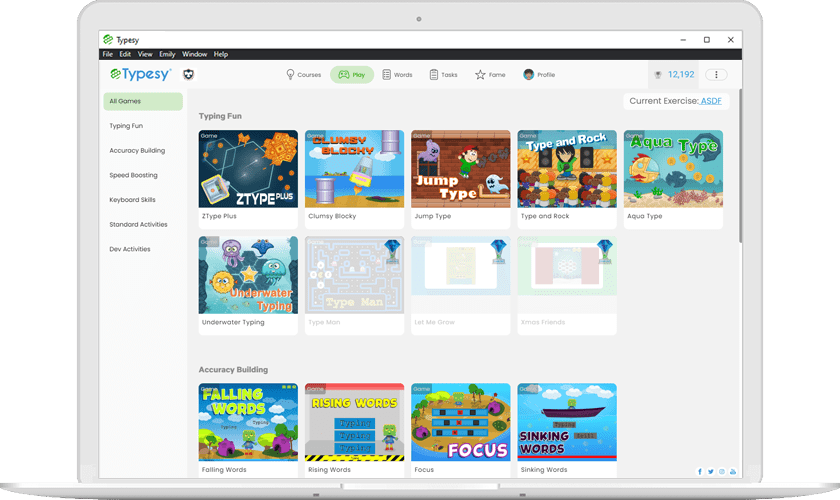Image resolution: width=840 pixels, height=500 pixels.
Task: Filter by Typing Fun category
Action: pyautogui.click(x=126, y=126)
